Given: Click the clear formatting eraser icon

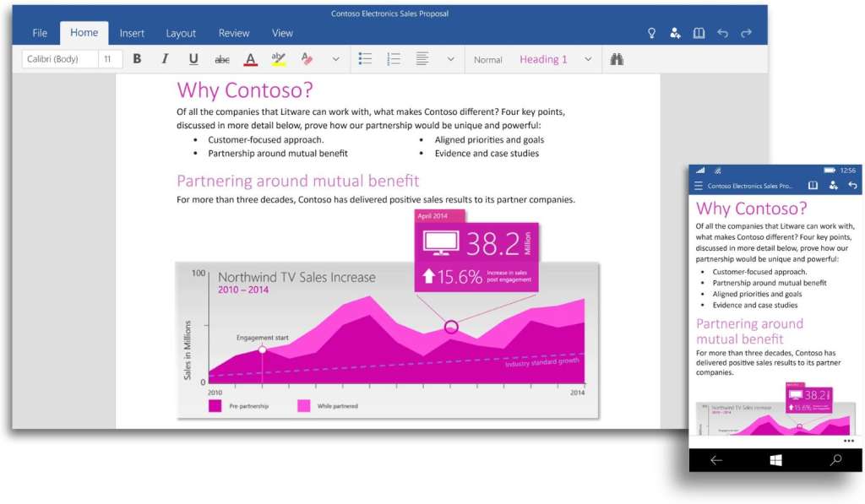Looking at the screenshot, I should (307, 59).
